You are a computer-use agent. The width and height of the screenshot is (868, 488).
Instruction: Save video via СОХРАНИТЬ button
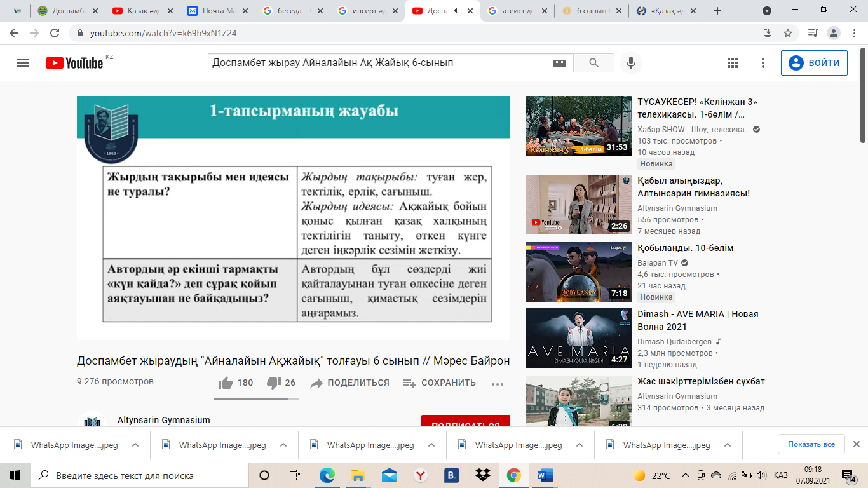(x=439, y=383)
